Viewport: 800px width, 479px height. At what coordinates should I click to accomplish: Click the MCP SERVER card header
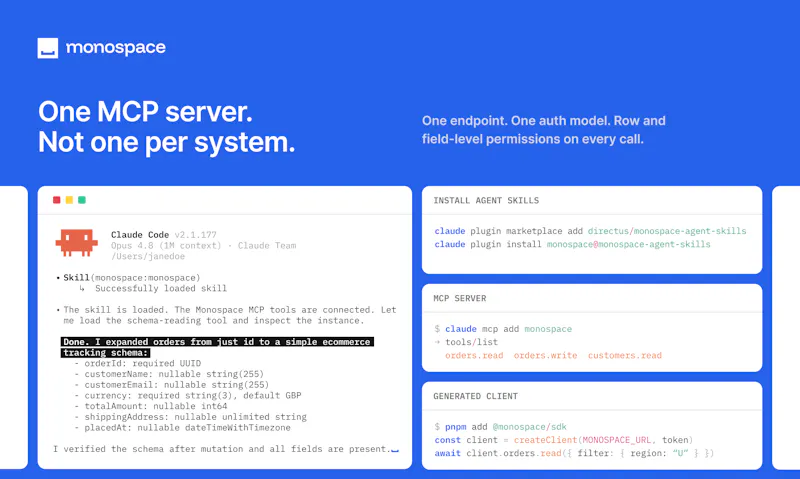[460, 298]
